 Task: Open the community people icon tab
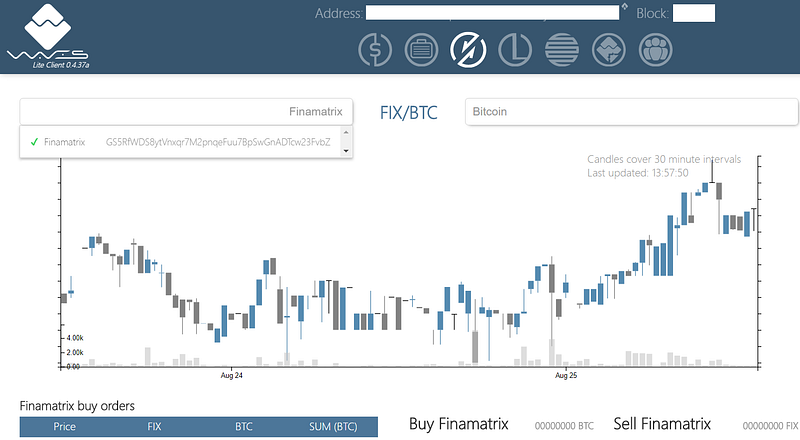(656, 50)
